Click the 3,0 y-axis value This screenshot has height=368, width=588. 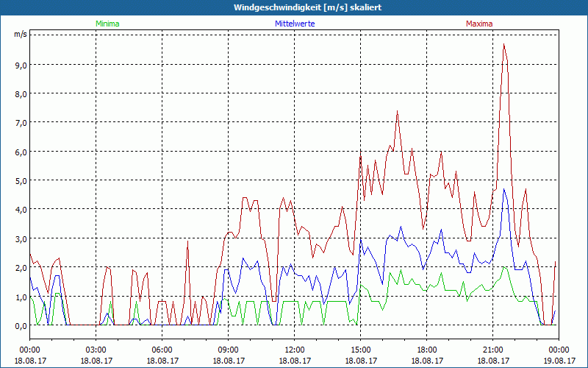click(21, 238)
